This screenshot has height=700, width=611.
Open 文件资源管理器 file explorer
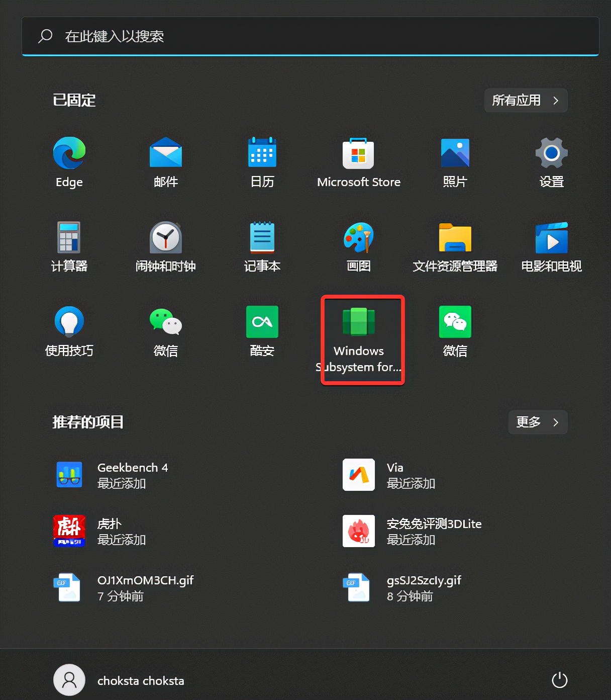(x=455, y=247)
